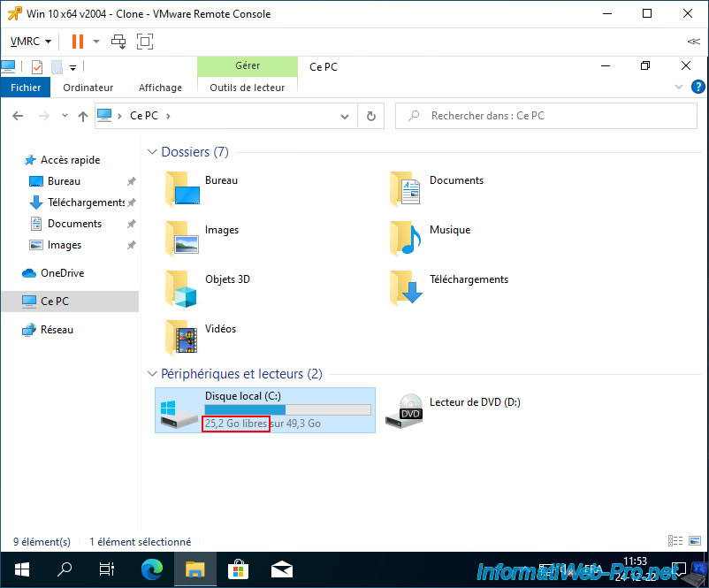Go up one folder level

tap(82, 116)
